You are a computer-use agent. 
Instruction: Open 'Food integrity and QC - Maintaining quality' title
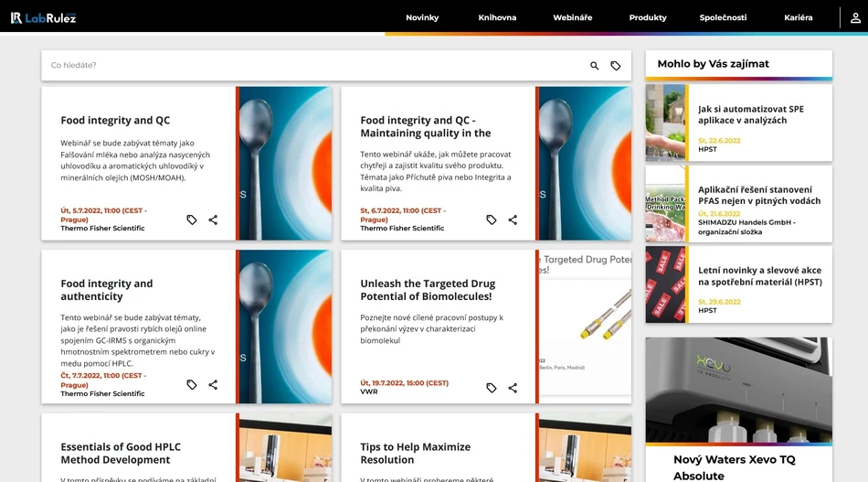(x=426, y=126)
